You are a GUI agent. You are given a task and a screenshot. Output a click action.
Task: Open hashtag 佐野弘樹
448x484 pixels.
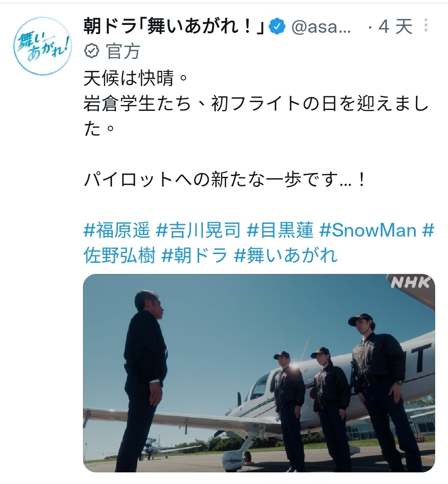click(119, 256)
